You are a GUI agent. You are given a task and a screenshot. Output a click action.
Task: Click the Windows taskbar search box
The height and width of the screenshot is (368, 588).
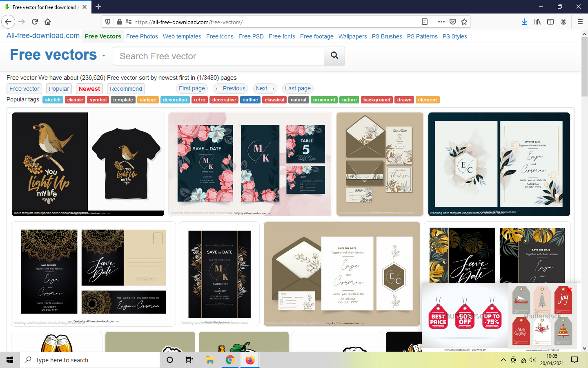(90, 360)
